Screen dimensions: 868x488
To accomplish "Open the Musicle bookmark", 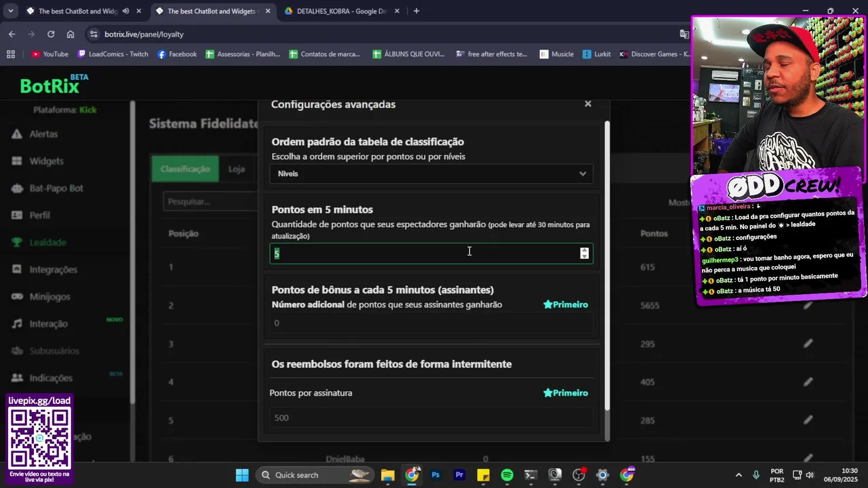I will (557, 54).
